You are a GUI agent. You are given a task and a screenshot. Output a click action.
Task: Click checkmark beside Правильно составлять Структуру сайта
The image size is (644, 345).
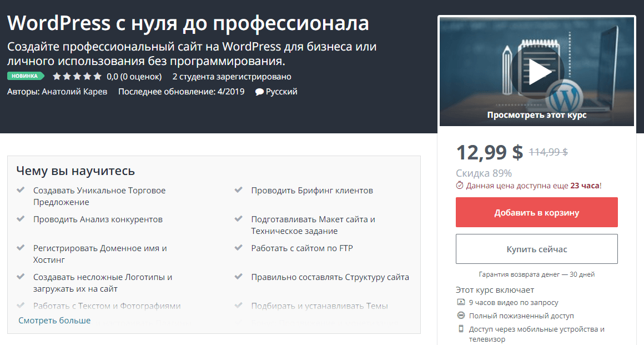pos(238,276)
